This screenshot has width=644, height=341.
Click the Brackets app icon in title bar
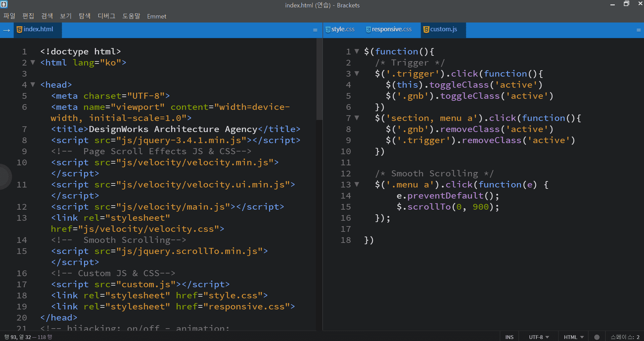pos(4,4)
